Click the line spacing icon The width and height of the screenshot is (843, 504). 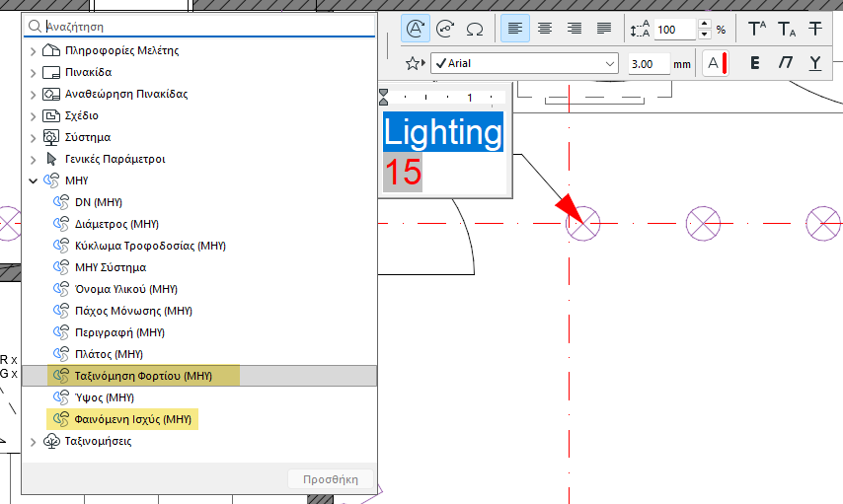(x=640, y=29)
